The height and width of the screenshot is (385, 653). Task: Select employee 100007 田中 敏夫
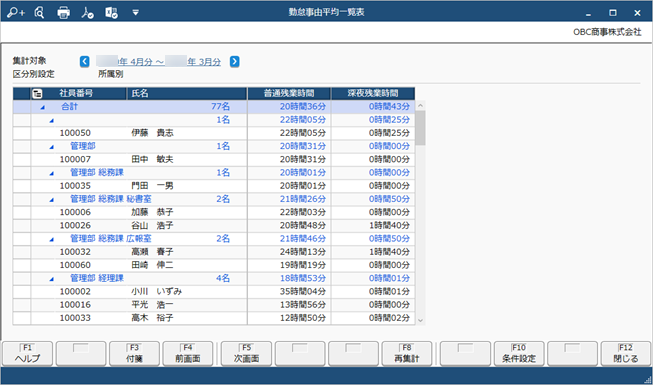pos(214,159)
